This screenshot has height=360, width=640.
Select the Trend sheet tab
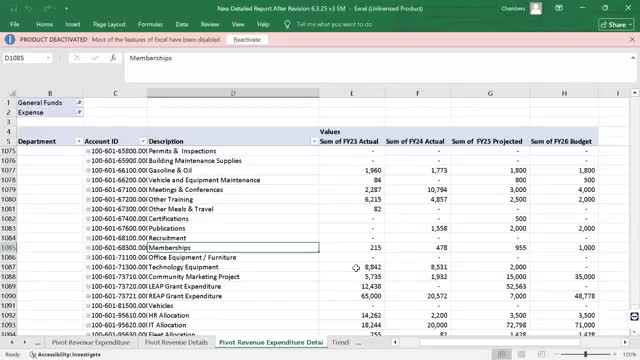(340, 342)
